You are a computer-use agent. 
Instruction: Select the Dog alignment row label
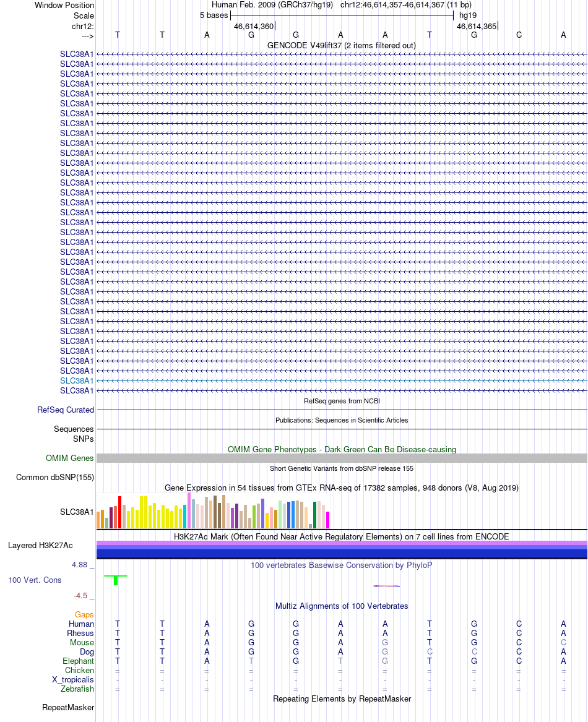click(x=87, y=652)
